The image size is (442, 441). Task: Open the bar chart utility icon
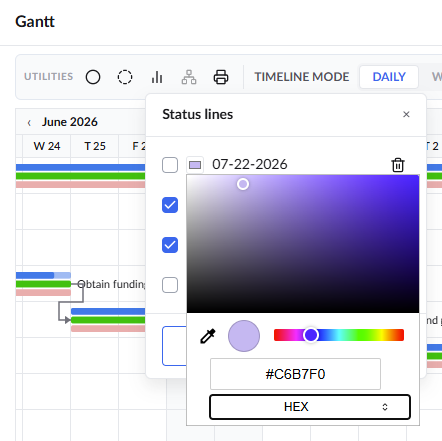tap(157, 77)
